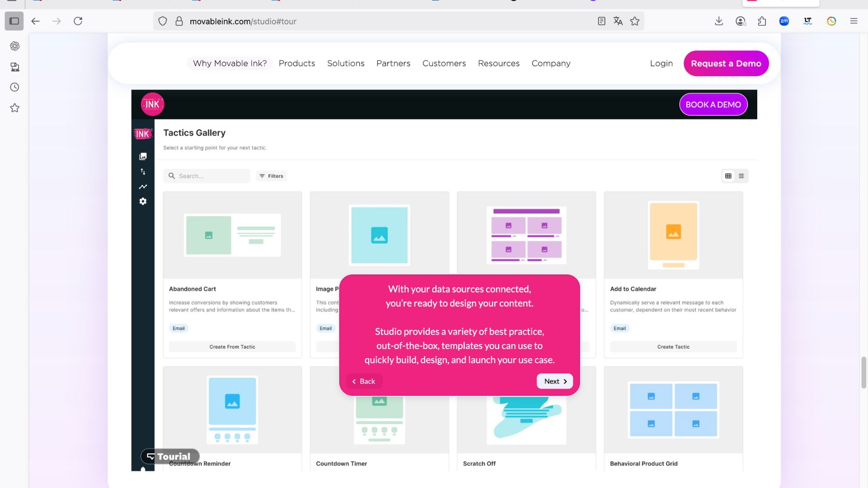Open browser downloads icon
The width and height of the screenshot is (868, 488).
(719, 21)
